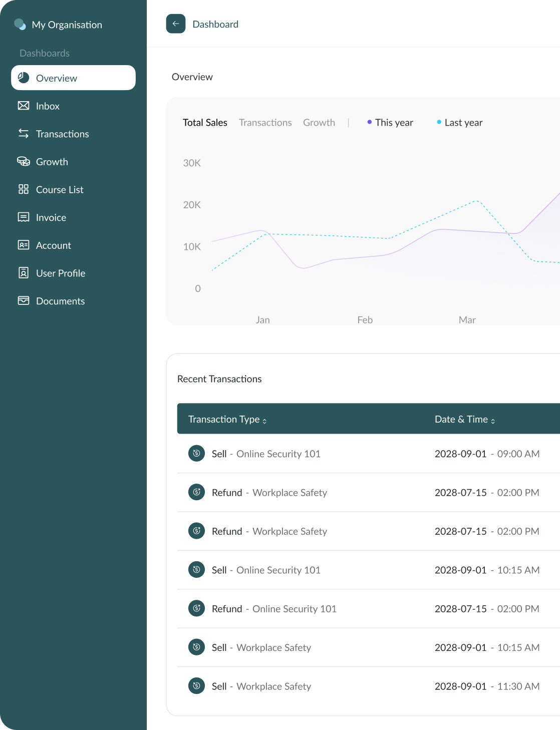This screenshot has height=730, width=560.
Task: Click Sell - Online Security 101 at 09:00 AM
Action: tap(266, 454)
